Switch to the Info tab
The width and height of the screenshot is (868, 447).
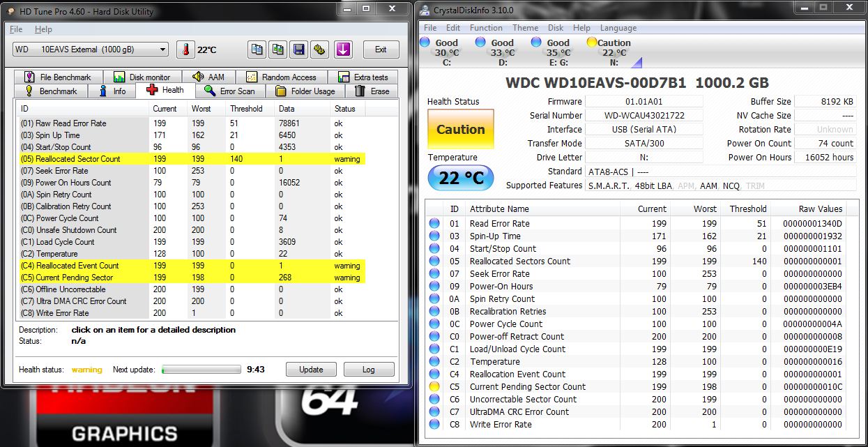click(x=112, y=91)
